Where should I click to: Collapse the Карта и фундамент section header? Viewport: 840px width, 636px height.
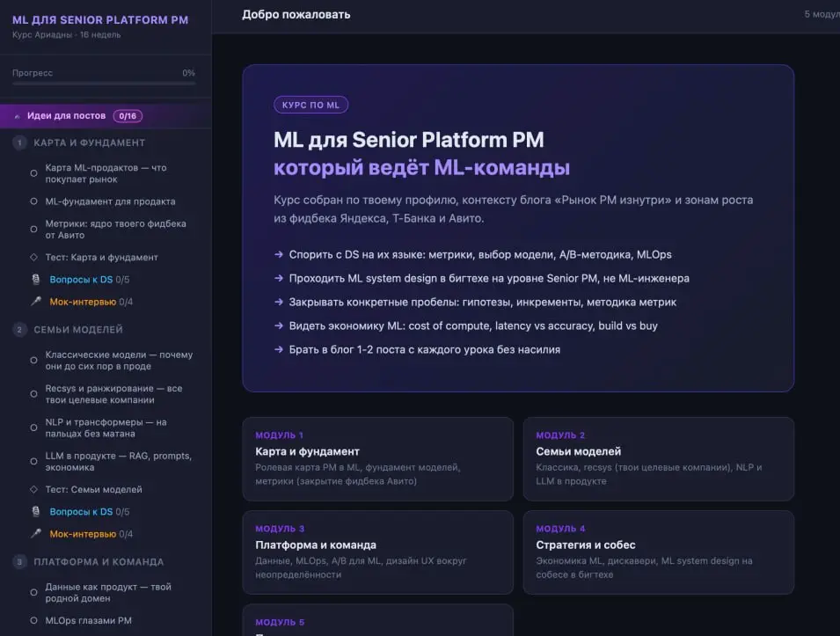(x=106, y=143)
